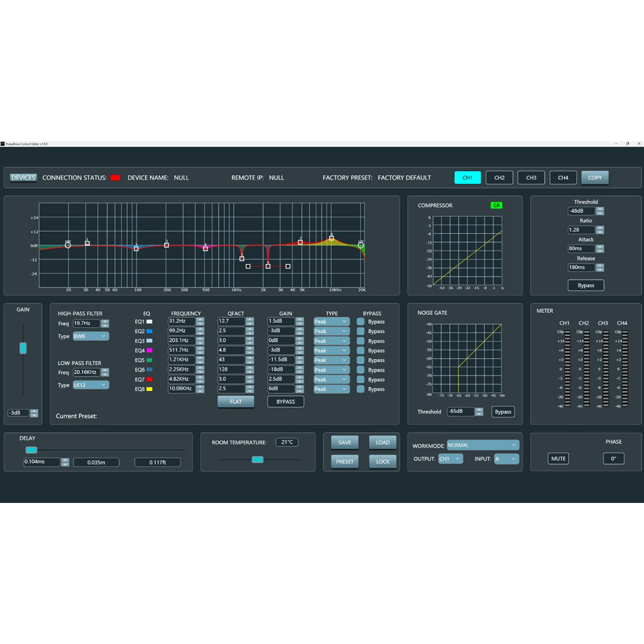The image size is (644, 644).
Task: Open the low-pass filter Type LK12 dropdown
Action: click(91, 385)
